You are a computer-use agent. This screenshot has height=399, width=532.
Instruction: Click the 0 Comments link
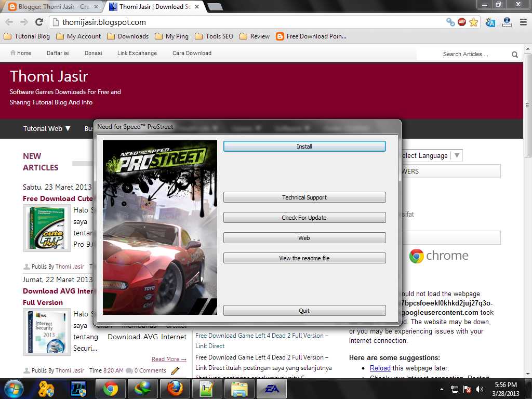(x=150, y=370)
